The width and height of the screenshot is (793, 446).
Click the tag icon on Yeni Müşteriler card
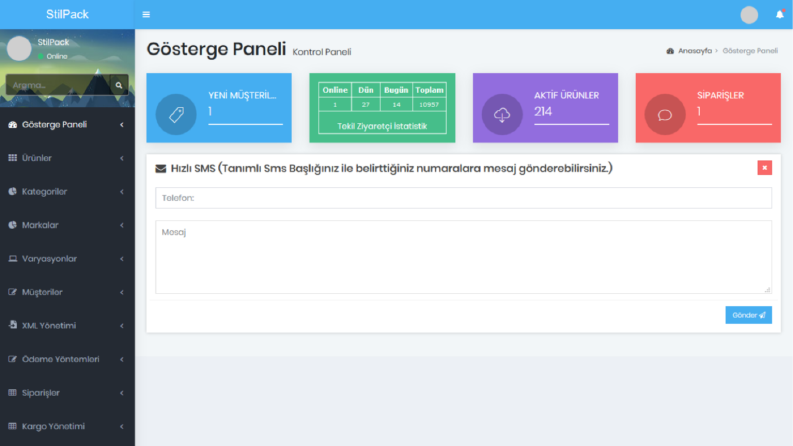click(176, 114)
